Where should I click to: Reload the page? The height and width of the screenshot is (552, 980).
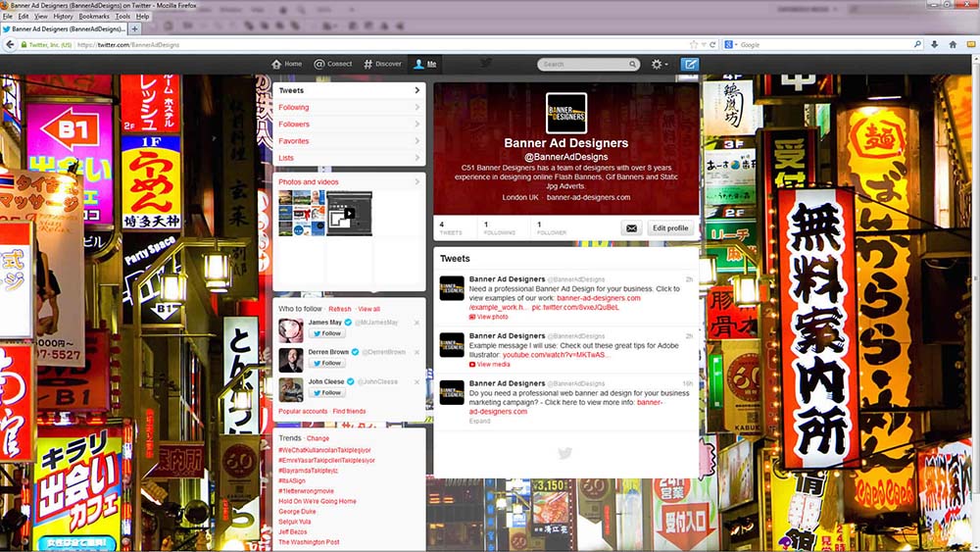(x=712, y=44)
